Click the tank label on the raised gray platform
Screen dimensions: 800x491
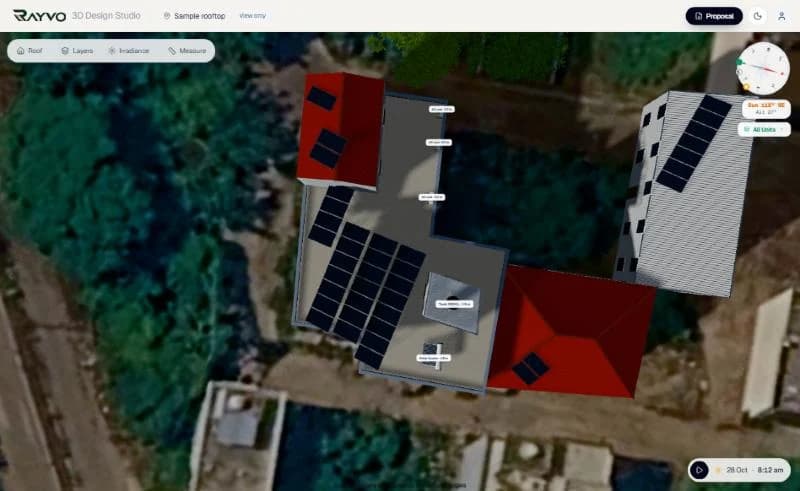454,304
